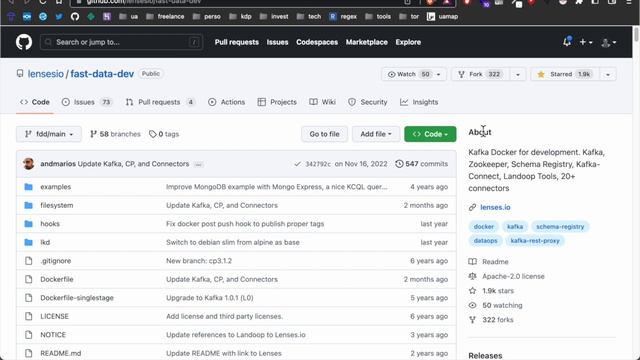Viewport: 640px width, 360px height.
Task: View the 58 branches
Action: pos(115,134)
